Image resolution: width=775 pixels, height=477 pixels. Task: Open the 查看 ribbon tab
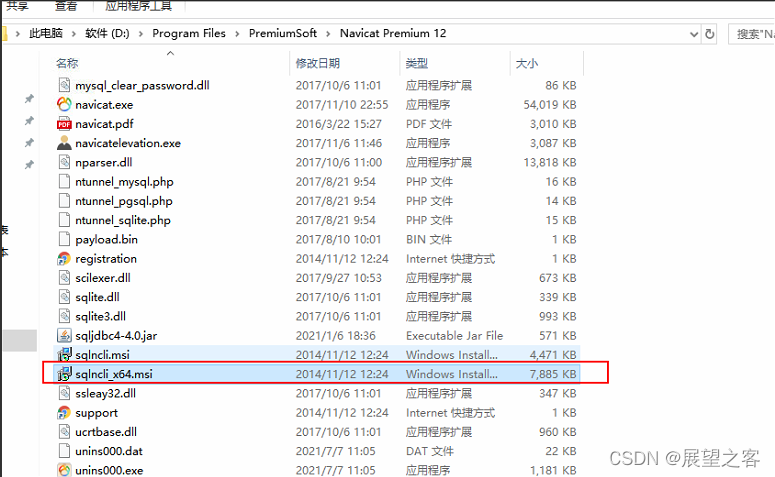[x=66, y=6]
